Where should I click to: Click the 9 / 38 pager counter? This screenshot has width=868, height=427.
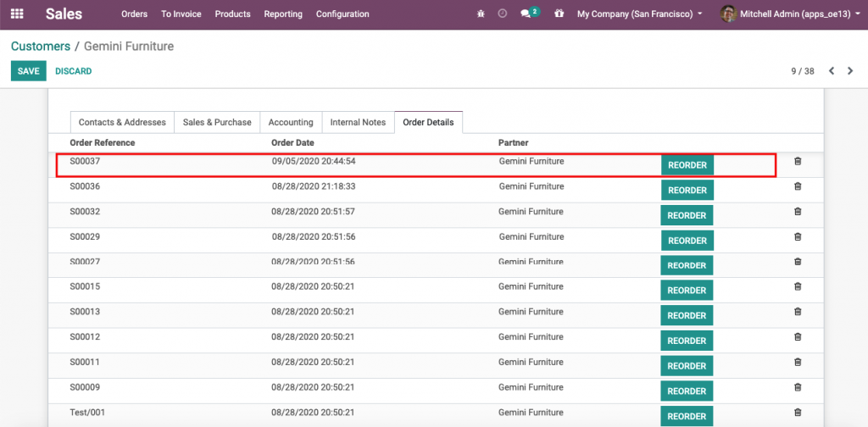pyautogui.click(x=803, y=71)
